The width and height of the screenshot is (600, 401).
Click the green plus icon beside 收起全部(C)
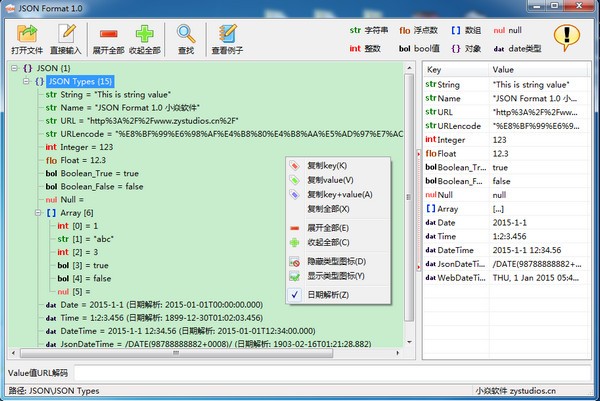tap(294, 243)
